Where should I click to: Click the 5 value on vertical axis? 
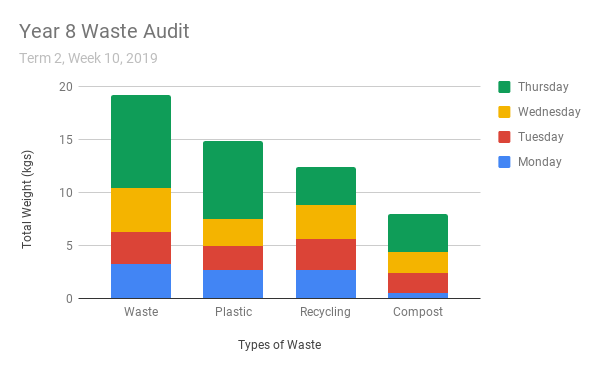point(69,246)
